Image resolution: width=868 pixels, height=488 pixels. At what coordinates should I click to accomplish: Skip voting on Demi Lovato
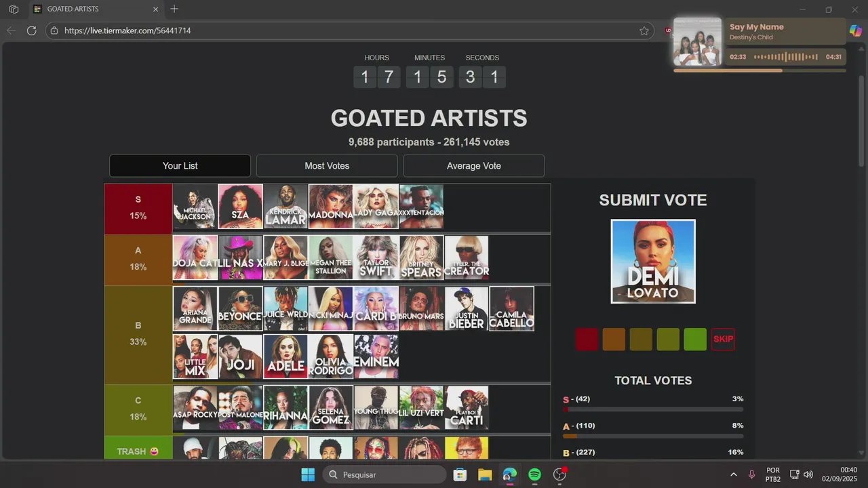pyautogui.click(x=723, y=339)
